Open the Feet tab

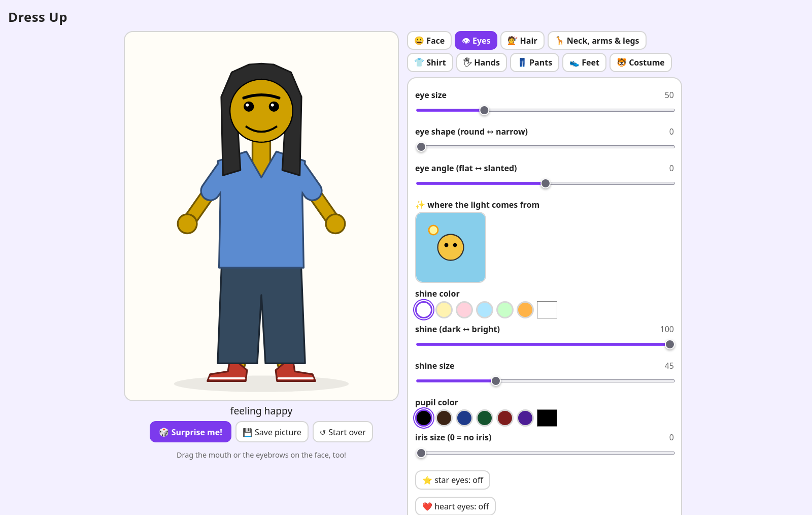(584, 62)
